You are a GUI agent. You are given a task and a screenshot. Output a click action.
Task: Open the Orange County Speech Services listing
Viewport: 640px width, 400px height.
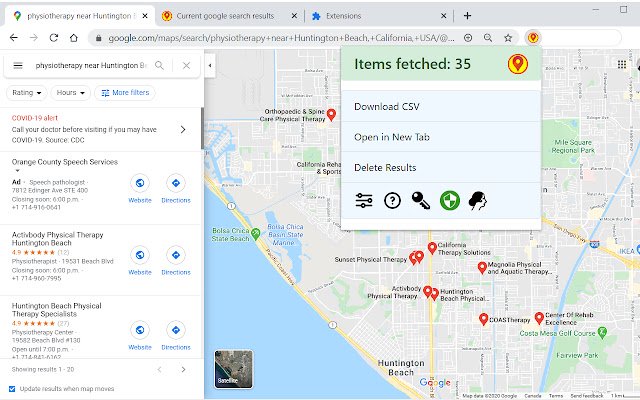pyautogui.click(x=65, y=162)
